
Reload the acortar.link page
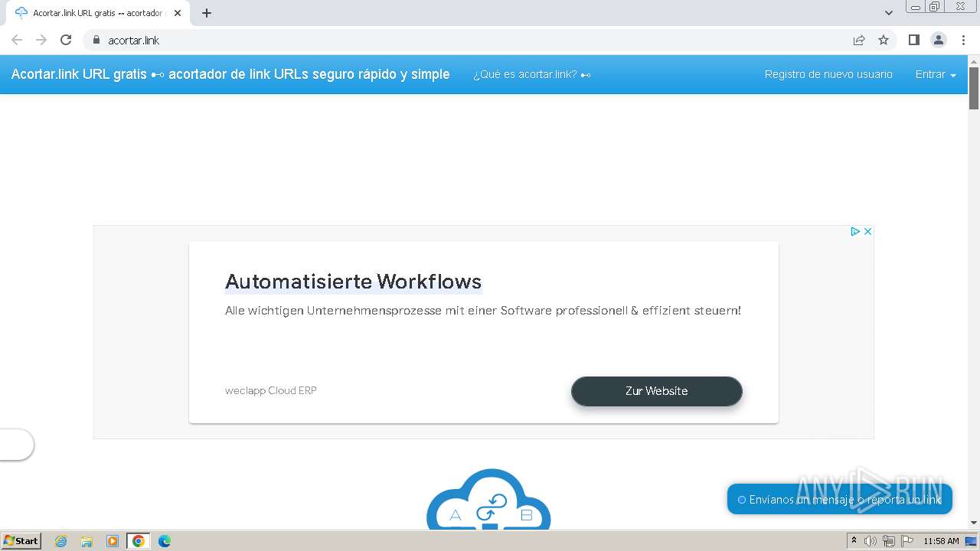point(66,40)
